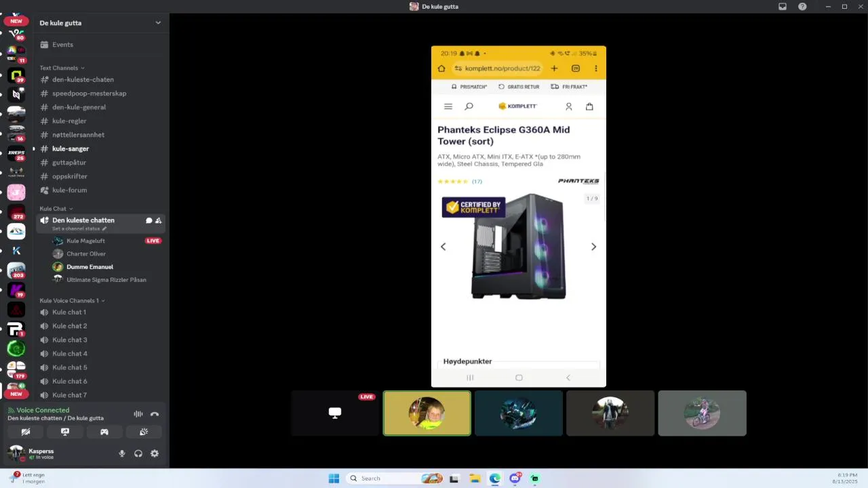This screenshot has height=488, width=868.
Task: Open the green circular server icon
Action: coord(16,348)
